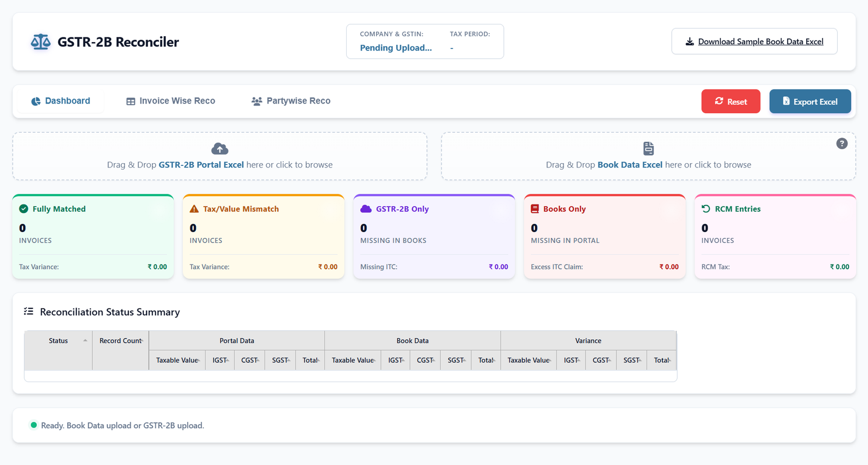Click the book icon on Books Only card
Image resolution: width=868 pixels, height=465 pixels.
tap(535, 209)
